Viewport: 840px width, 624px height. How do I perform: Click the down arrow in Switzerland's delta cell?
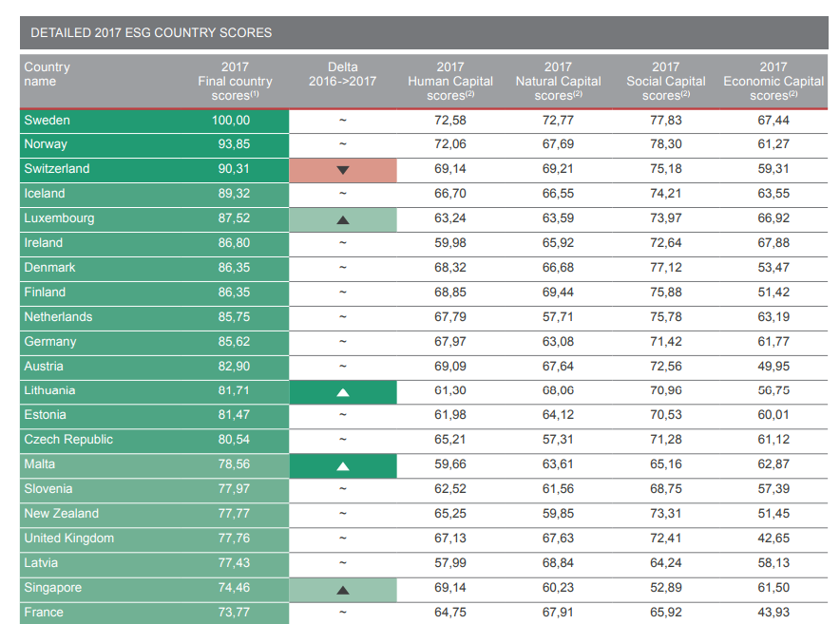(x=343, y=170)
